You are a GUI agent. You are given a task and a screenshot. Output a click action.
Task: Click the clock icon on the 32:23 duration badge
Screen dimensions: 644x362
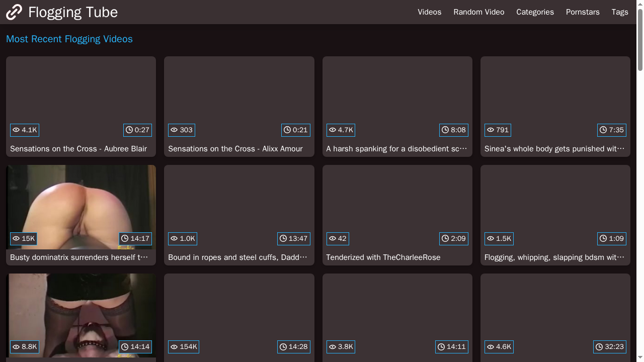599,347
